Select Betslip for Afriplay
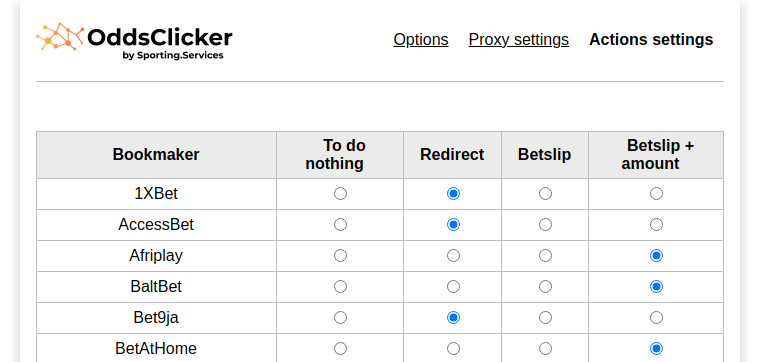 (545, 256)
